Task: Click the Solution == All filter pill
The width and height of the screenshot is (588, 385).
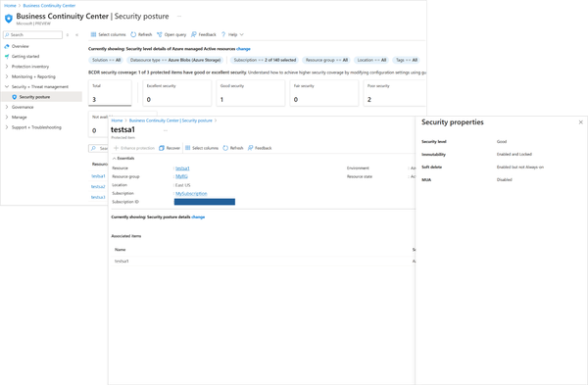Action: point(106,60)
